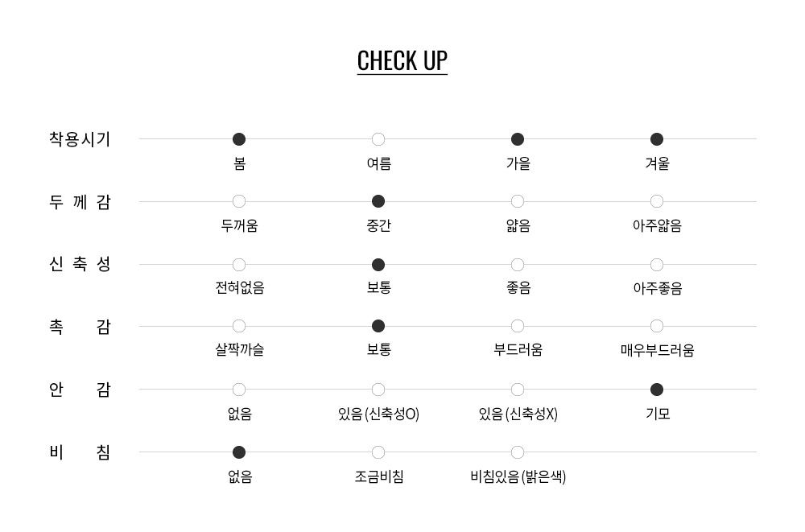Choose 있음(신축성X) lining circle
Viewport: 805px width, 532px height.
(518, 390)
